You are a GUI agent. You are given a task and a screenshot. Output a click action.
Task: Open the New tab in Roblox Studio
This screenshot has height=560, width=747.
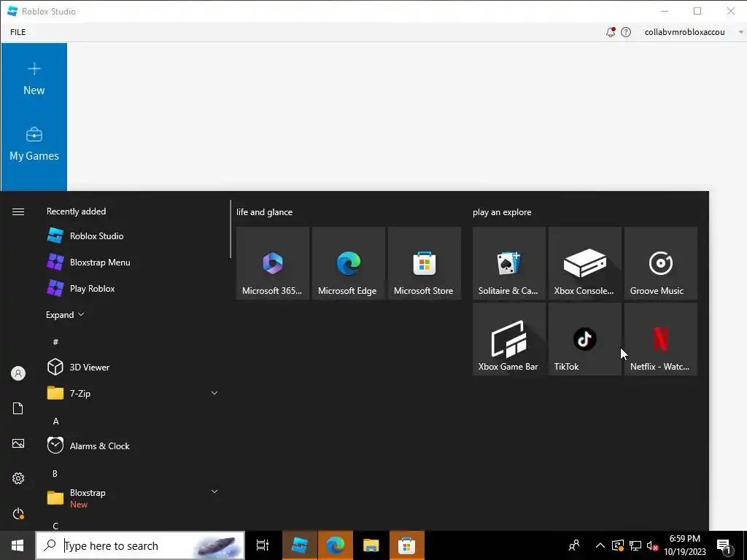(x=34, y=79)
